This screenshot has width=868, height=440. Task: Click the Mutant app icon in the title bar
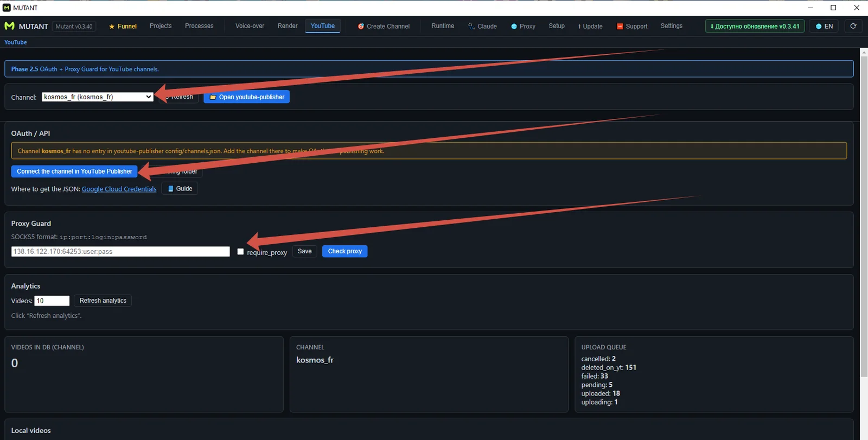tap(7, 8)
